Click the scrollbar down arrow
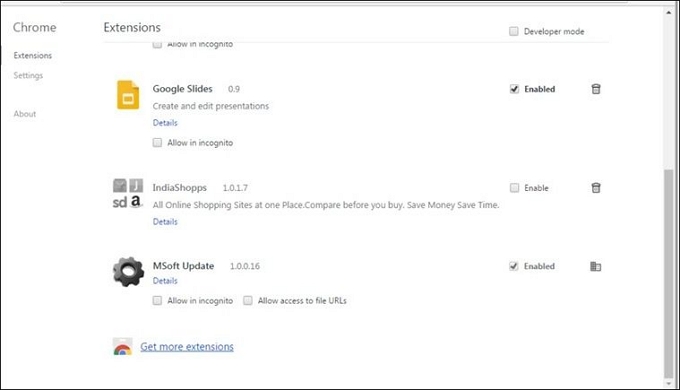The height and width of the screenshot is (390, 680). (x=669, y=383)
